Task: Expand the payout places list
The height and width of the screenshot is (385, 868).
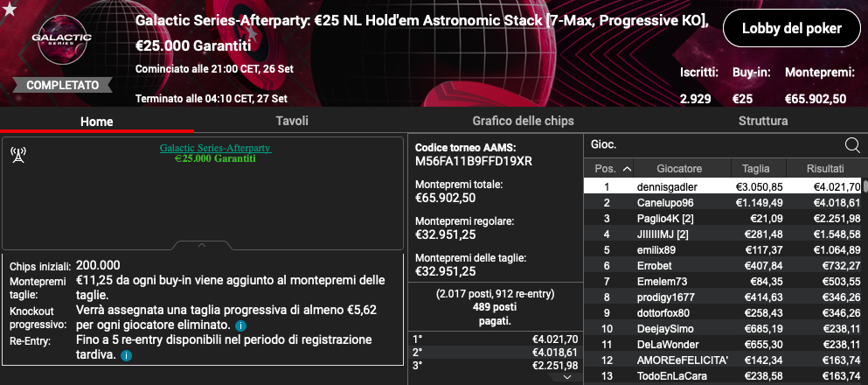Action: click(x=568, y=376)
